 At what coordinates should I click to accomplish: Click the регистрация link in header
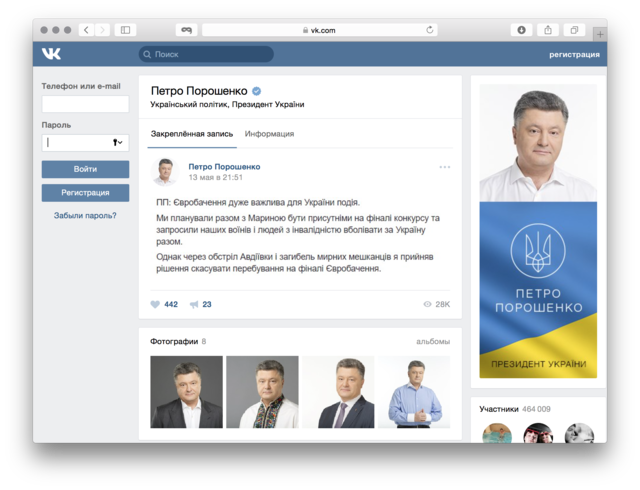(574, 54)
